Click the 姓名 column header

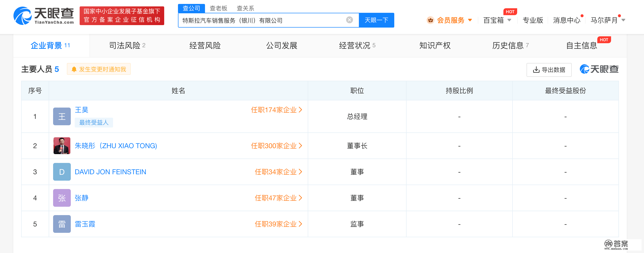[x=178, y=91]
